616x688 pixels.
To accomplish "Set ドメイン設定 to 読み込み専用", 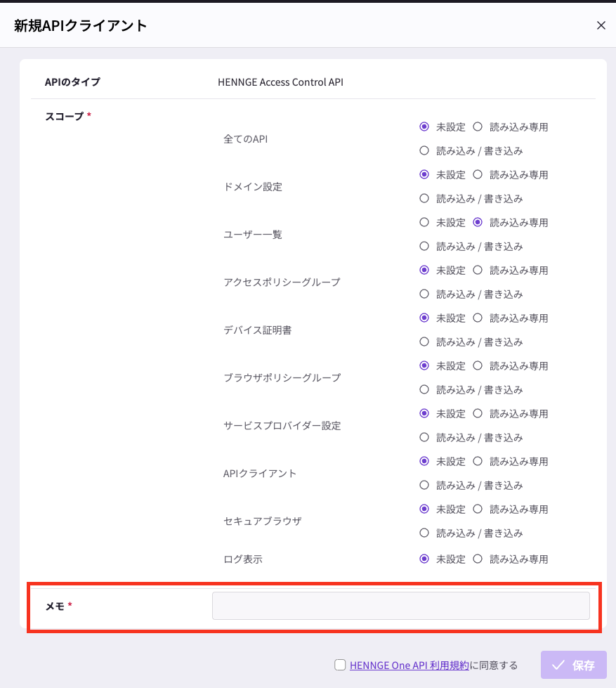I will click(x=478, y=175).
